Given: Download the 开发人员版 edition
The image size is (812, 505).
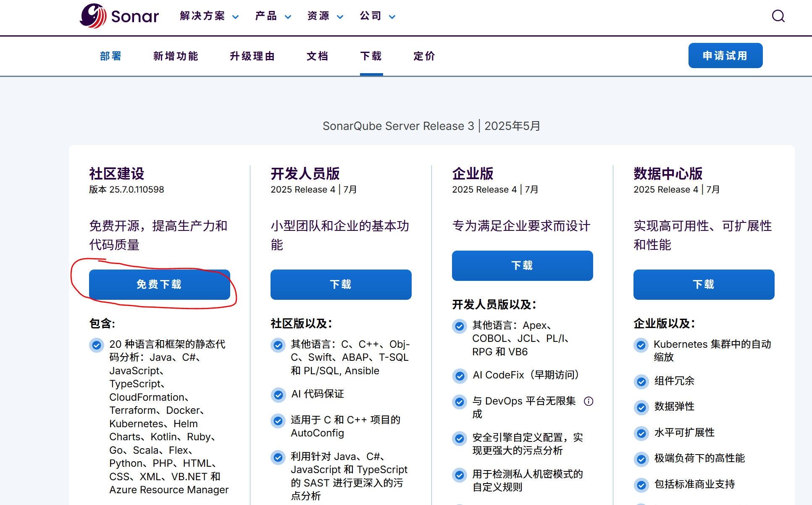Looking at the screenshot, I should (x=341, y=285).
